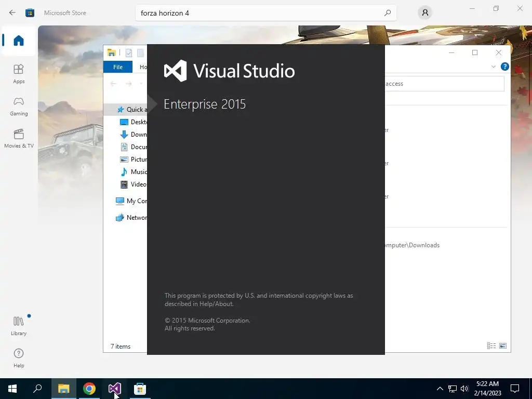Open Help in Store sidebar
532x399 pixels.
pyautogui.click(x=19, y=358)
